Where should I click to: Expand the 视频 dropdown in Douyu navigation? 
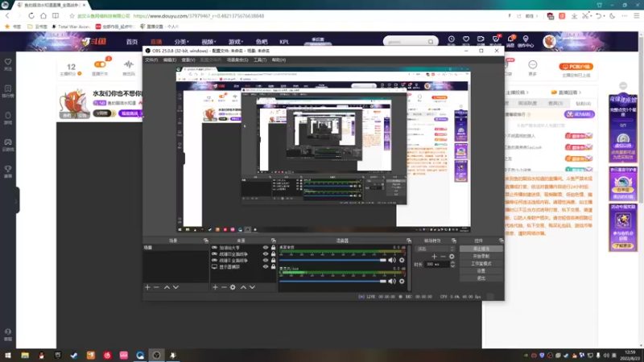click(x=208, y=42)
